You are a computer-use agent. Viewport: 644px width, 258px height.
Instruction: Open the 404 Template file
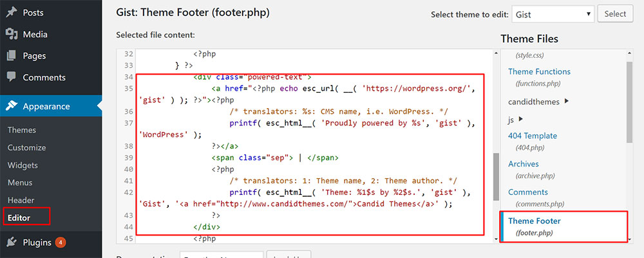532,136
